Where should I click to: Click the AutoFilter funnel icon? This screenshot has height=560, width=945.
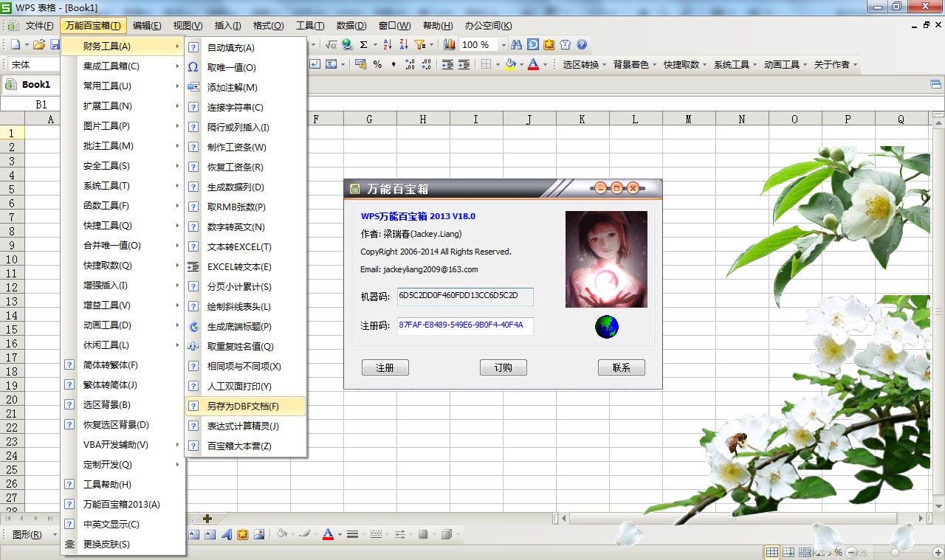pyautogui.click(x=421, y=45)
